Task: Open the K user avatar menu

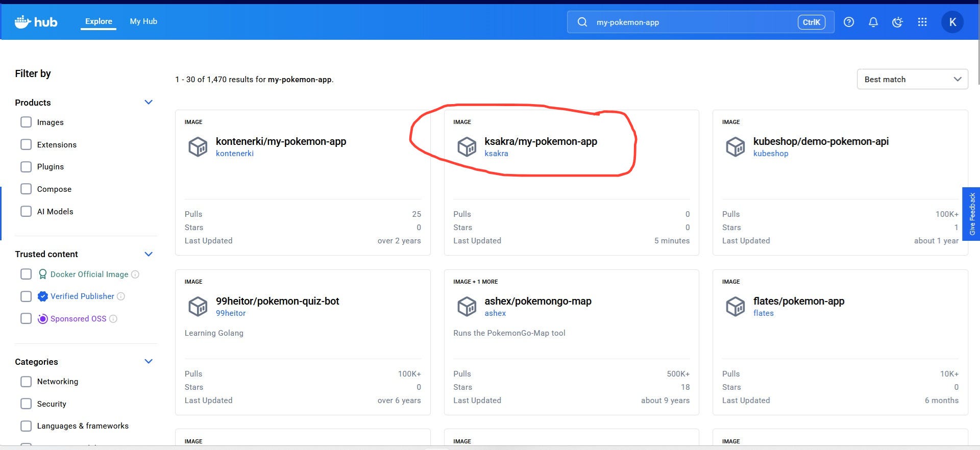Action: click(x=952, y=22)
